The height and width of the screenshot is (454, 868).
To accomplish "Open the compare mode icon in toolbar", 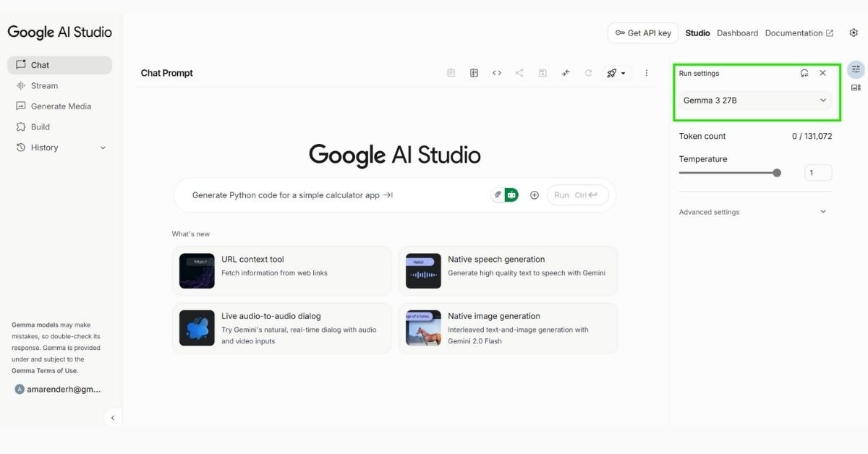I will pyautogui.click(x=474, y=73).
